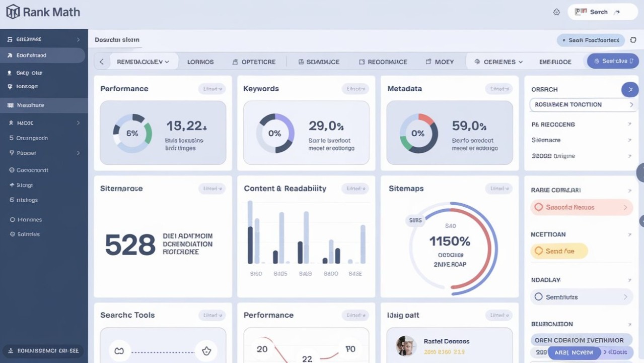Open the ROSMEMEN TORCTION dropdown field
Screen dimensions: 644x363
(583, 105)
